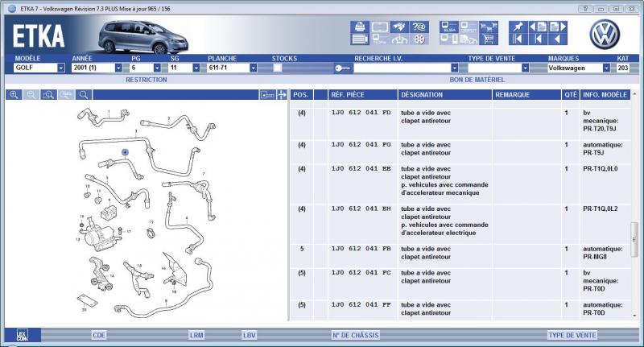Click TYPE DE VENTE in bottom bar

(x=572, y=335)
